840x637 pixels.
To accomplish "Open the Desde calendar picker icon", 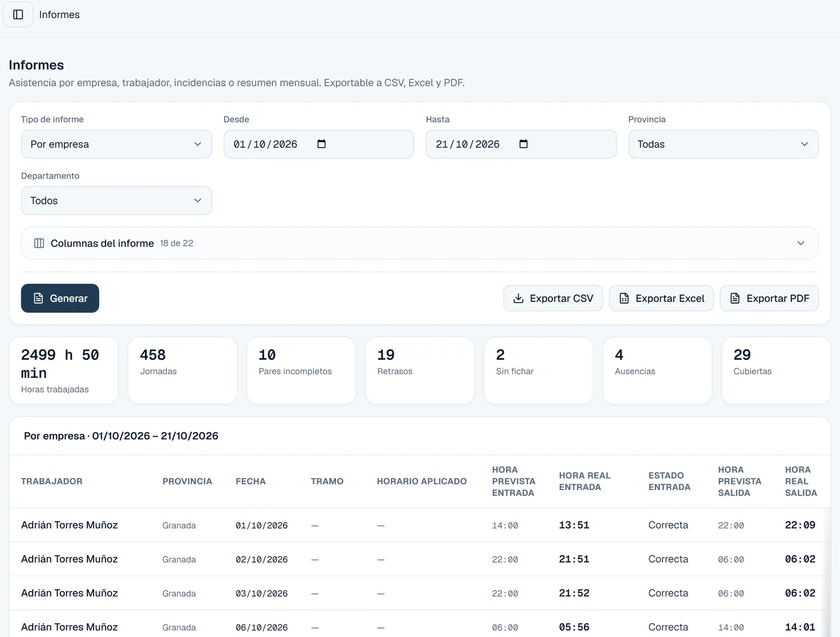I will (x=322, y=144).
